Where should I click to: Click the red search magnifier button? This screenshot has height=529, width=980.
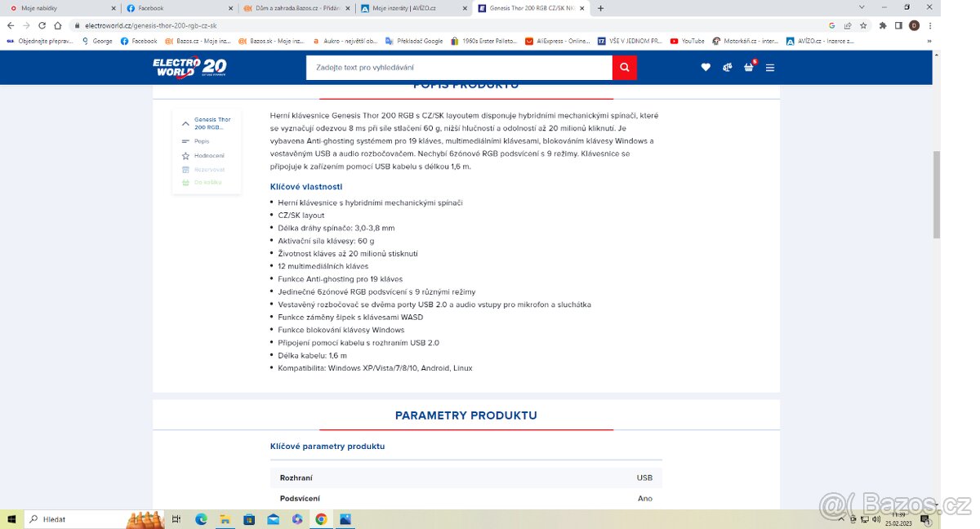click(624, 67)
